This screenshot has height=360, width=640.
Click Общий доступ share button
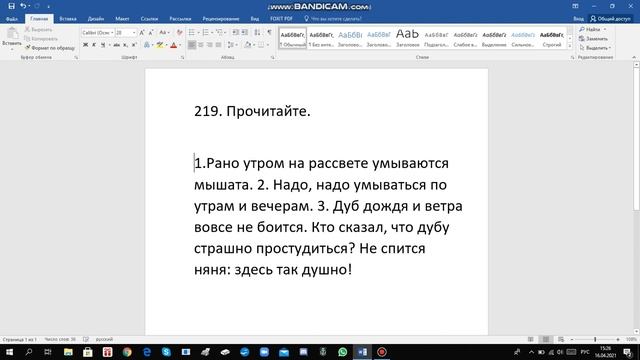pos(611,19)
